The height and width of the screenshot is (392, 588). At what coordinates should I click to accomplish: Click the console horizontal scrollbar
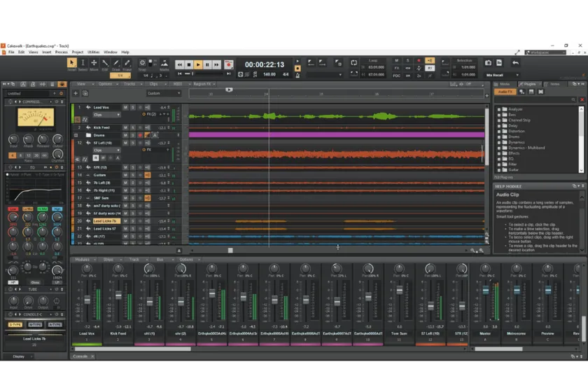coord(133,349)
